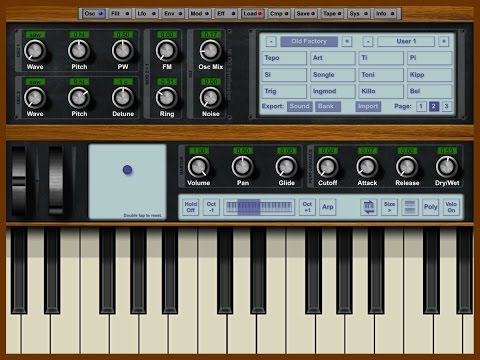Click the Detune knob
The height and width of the screenshot is (360, 480).
[123, 98]
